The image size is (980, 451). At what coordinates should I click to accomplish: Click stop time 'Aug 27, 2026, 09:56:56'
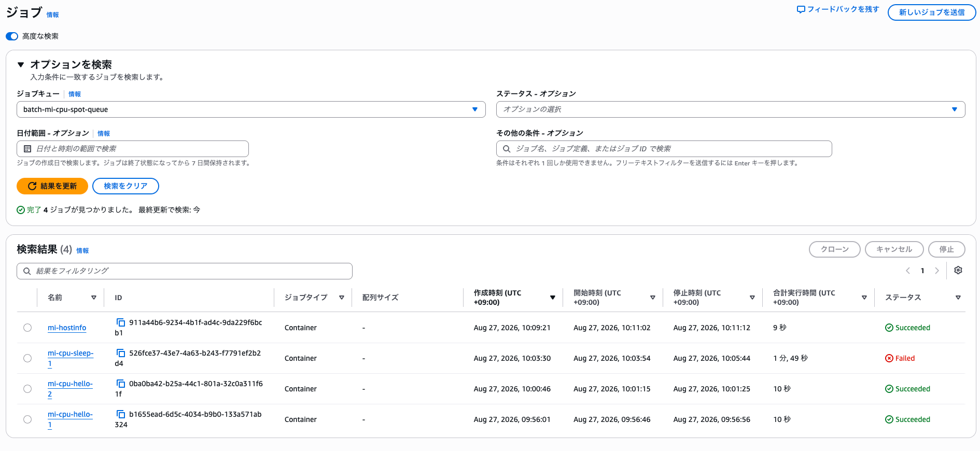coord(711,419)
